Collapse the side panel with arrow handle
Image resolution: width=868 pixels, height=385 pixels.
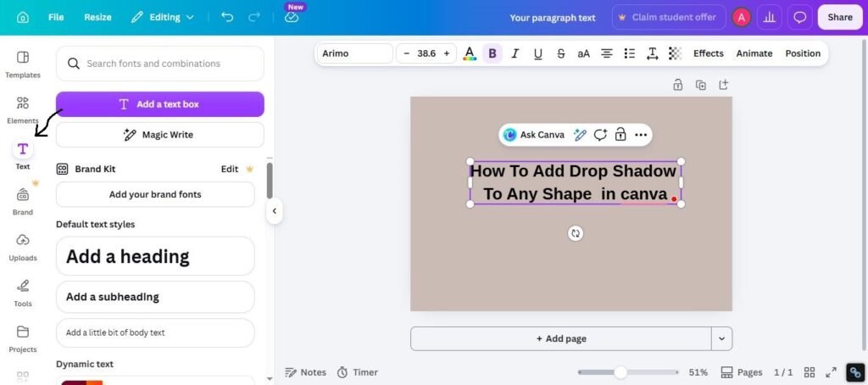[x=274, y=211]
